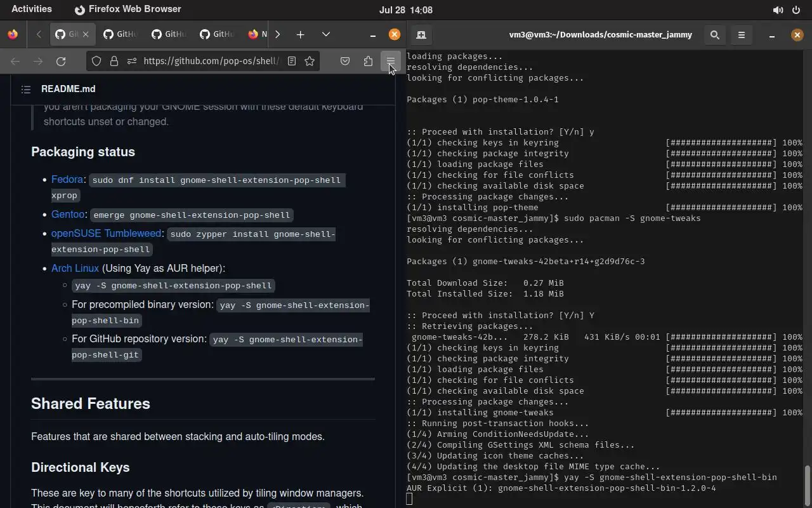Open power system menu icon
Screen dimensions: 812x508
pos(796,10)
